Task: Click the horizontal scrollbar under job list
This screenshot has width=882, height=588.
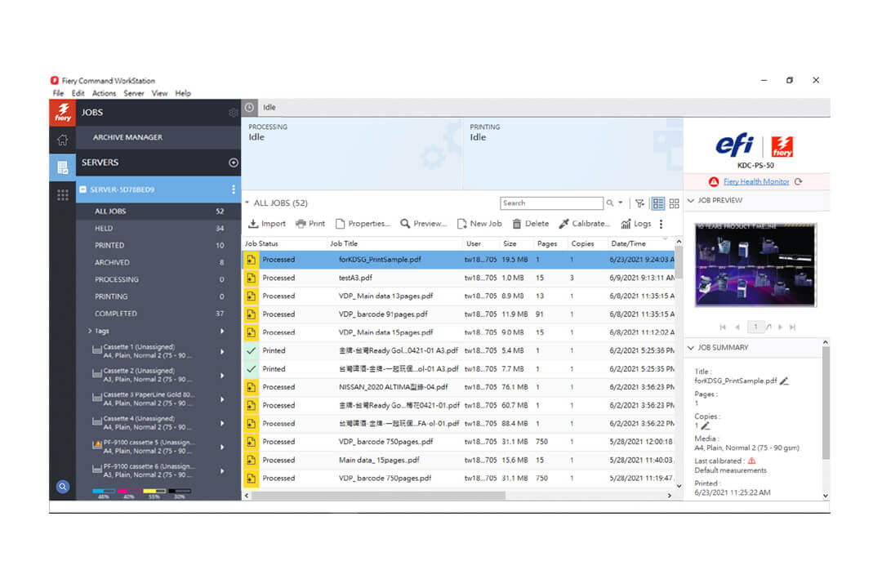Action: [x=379, y=496]
